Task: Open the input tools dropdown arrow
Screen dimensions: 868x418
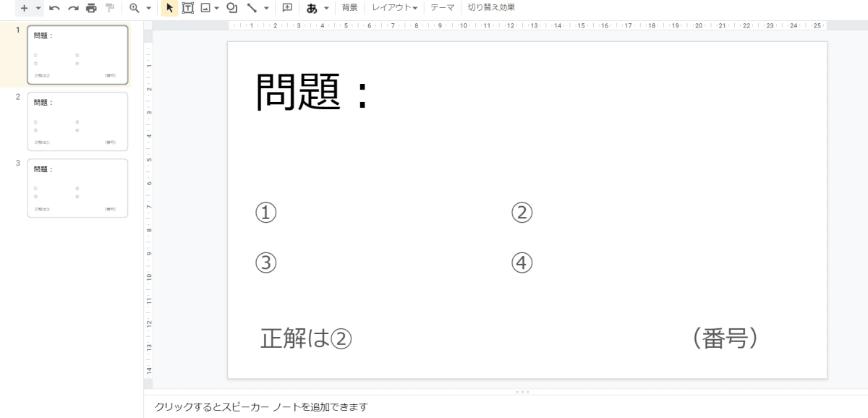Action: coord(326,8)
